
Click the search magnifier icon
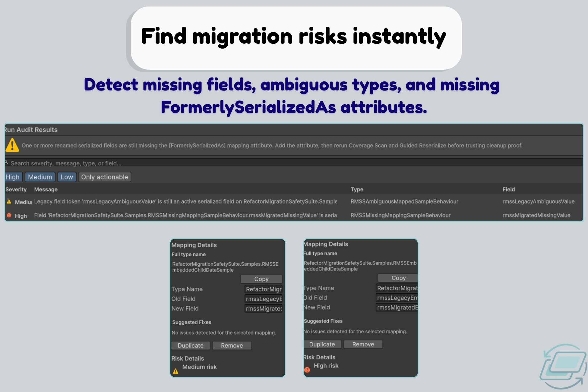[6, 163]
